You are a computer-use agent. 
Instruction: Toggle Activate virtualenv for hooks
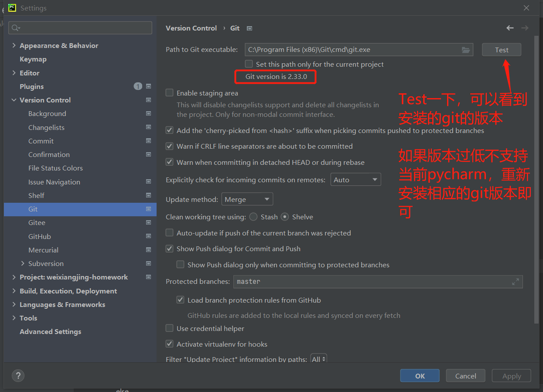click(x=169, y=344)
